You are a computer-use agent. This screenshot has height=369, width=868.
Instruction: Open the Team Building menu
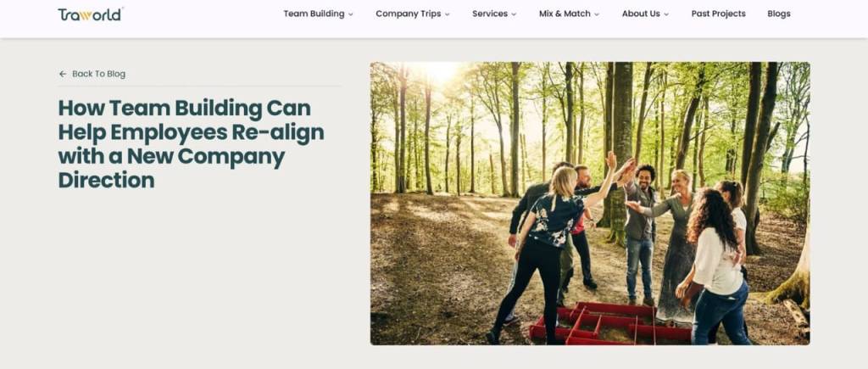pos(314,14)
